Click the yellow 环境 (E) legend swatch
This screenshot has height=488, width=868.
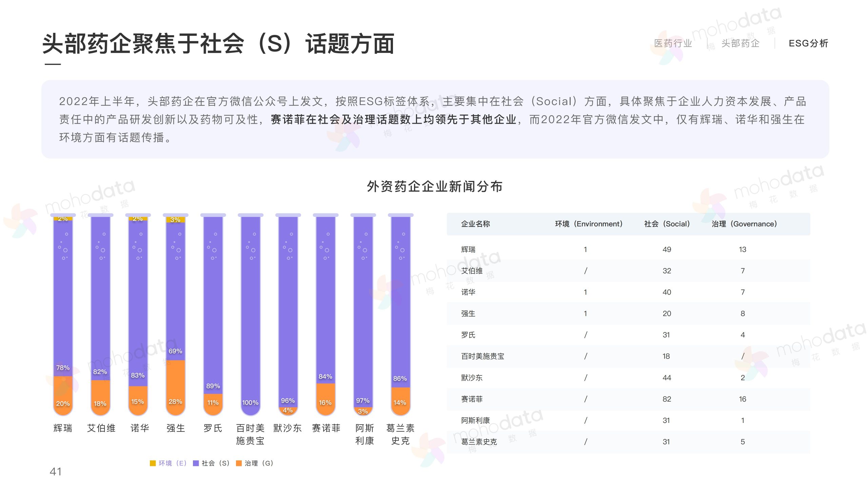coord(153,463)
